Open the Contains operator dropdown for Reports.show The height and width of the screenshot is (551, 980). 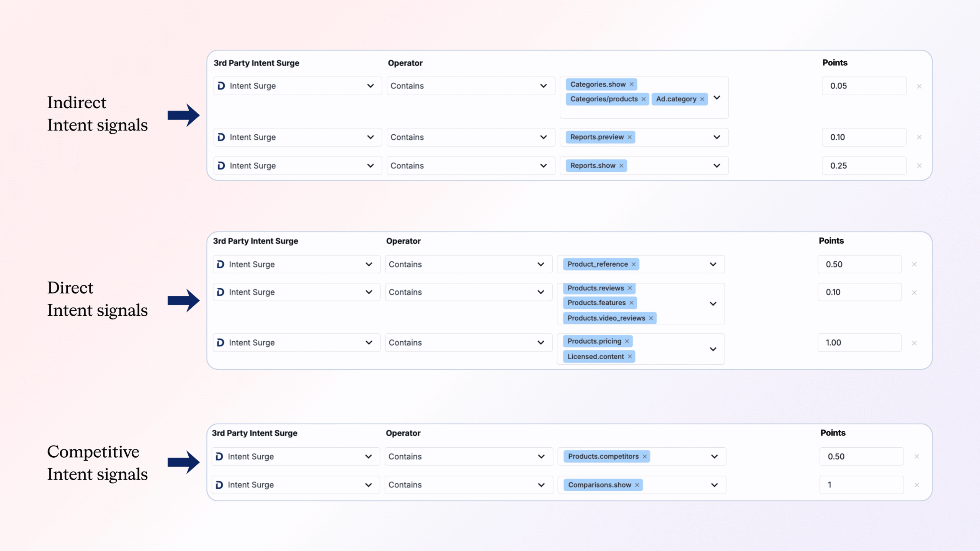click(x=470, y=166)
